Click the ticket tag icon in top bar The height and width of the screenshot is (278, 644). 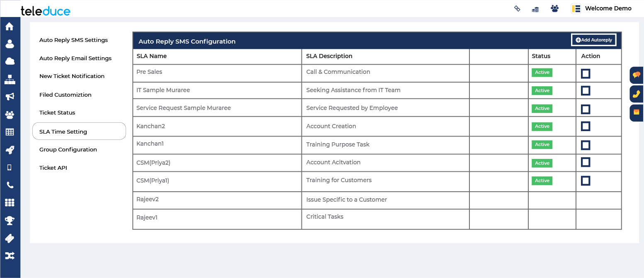click(x=517, y=8)
